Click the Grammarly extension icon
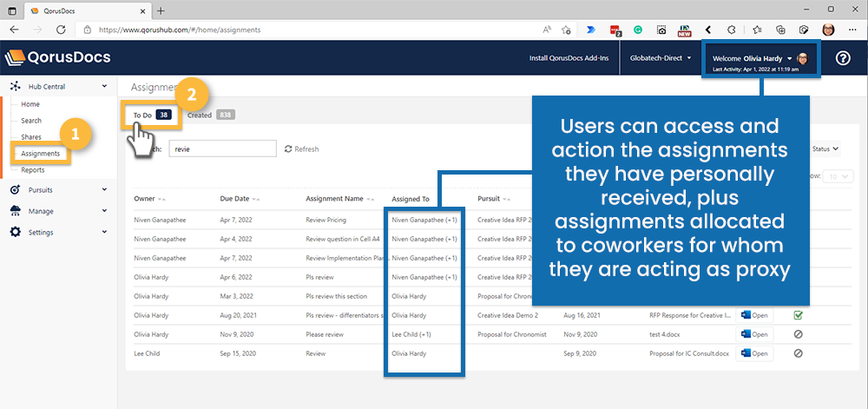The image size is (868, 409). (x=638, y=29)
